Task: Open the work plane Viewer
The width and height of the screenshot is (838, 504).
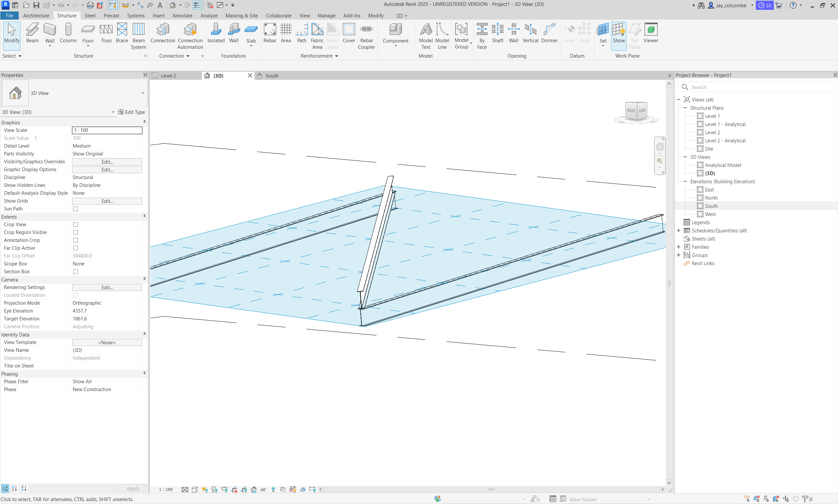Action: (x=650, y=33)
